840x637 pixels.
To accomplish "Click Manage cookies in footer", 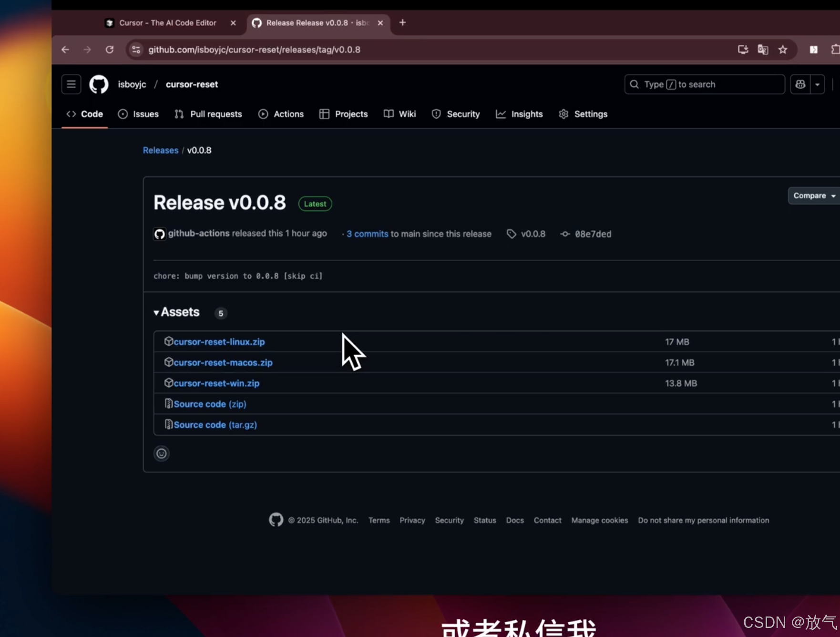I will 600,520.
